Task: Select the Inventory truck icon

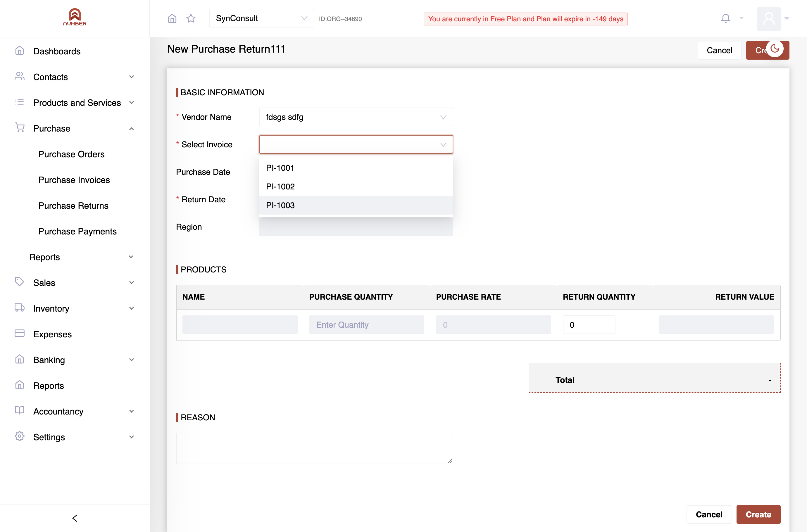Action: tap(20, 308)
